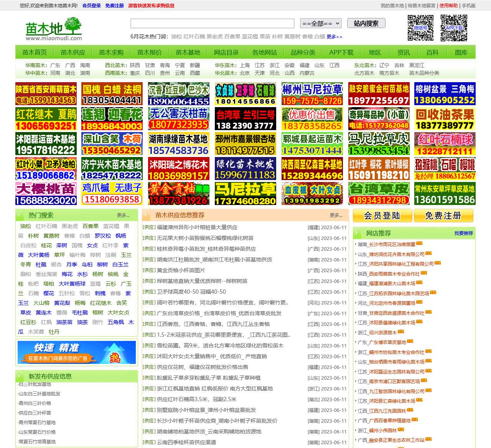Screen dimensions: 491x448
Task: Click the APP下载 QR code image
Action: click(454, 28)
